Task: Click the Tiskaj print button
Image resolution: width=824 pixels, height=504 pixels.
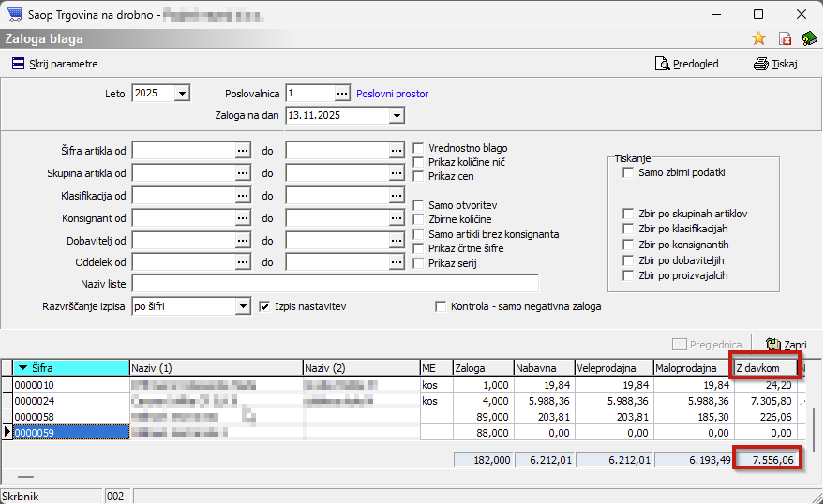Action: pyautogui.click(x=775, y=64)
